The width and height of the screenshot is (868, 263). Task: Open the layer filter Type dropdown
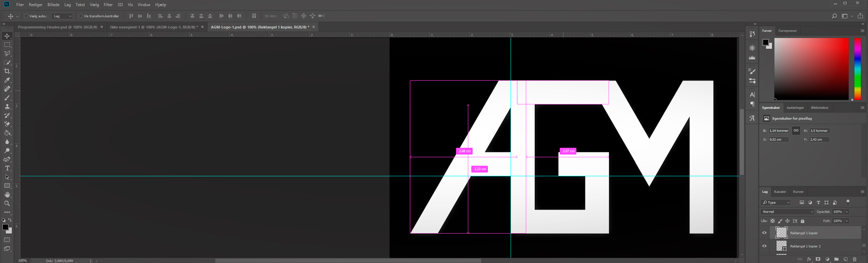pyautogui.click(x=776, y=202)
